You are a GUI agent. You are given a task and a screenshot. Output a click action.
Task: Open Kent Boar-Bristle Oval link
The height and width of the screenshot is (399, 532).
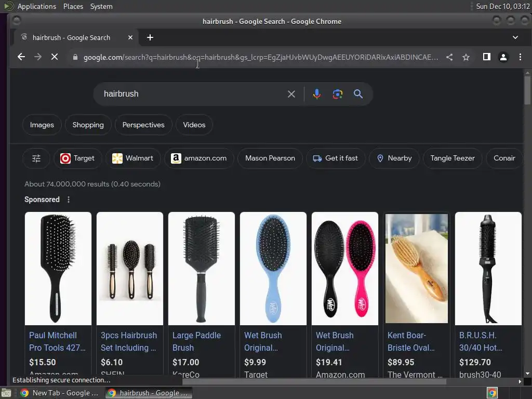[411, 341]
